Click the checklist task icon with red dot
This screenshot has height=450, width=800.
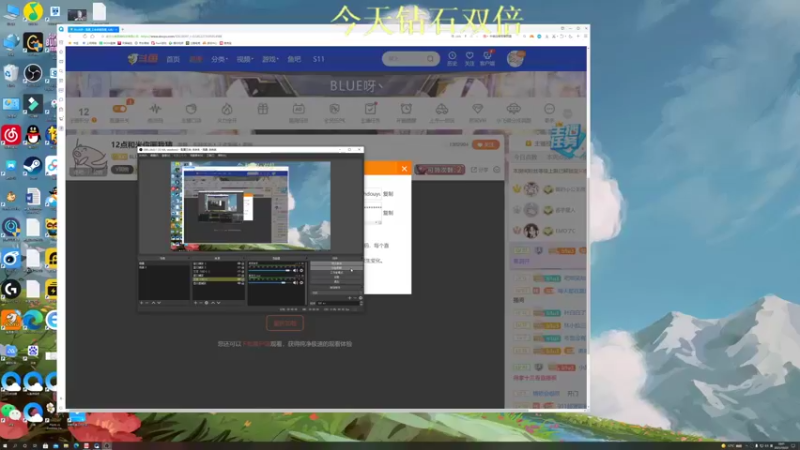[x=370, y=109]
